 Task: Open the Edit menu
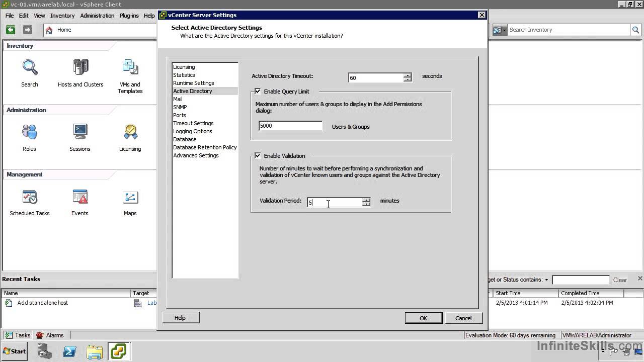pos(24,16)
